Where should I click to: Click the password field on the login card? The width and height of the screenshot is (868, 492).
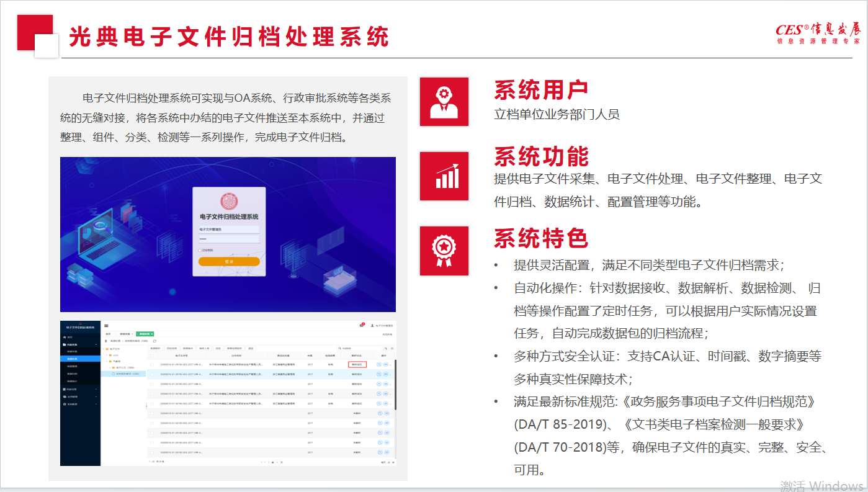click(229, 239)
